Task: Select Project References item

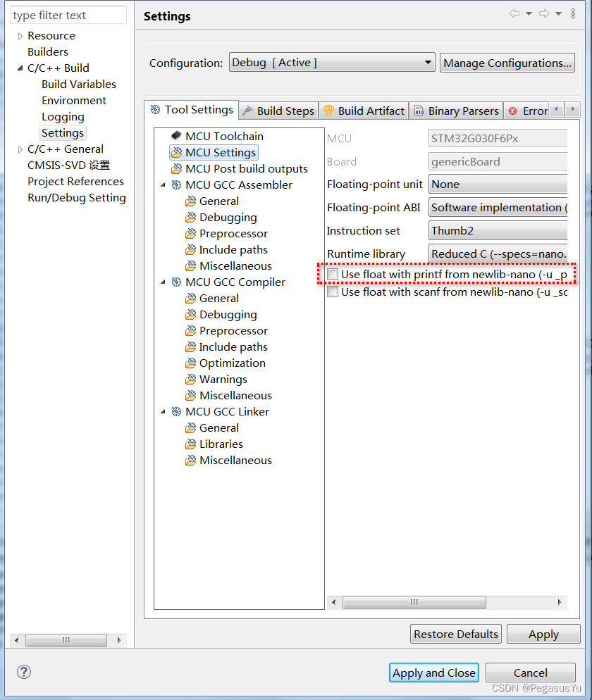Action: (x=75, y=181)
